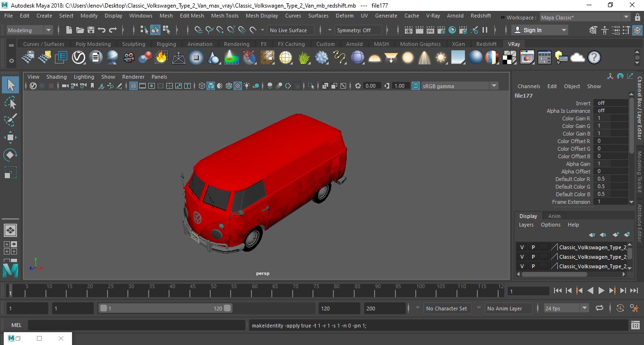Toggle viewport grid display icon
The height and width of the screenshot is (345, 644).
(134, 86)
